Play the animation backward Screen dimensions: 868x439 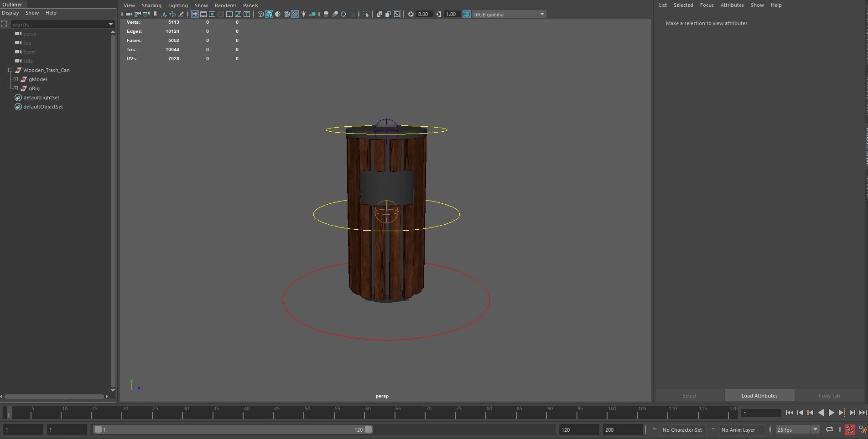coord(821,413)
